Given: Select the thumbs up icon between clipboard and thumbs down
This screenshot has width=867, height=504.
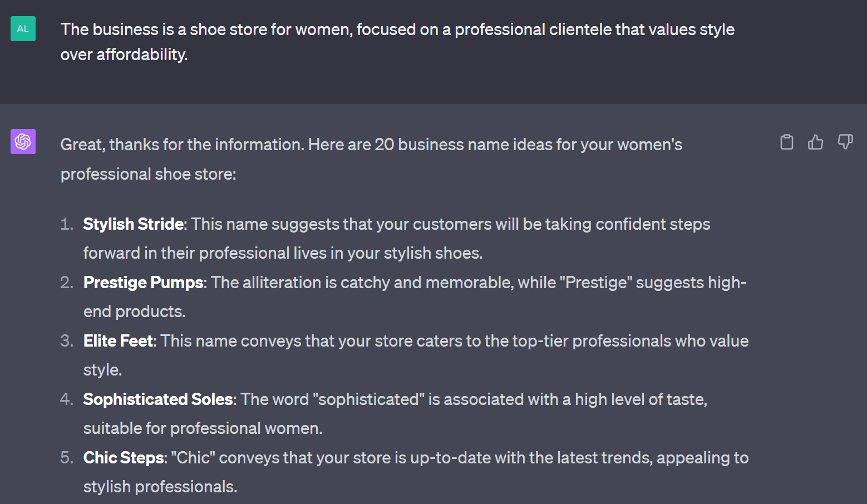Looking at the screenshot, I should (816, 142).
